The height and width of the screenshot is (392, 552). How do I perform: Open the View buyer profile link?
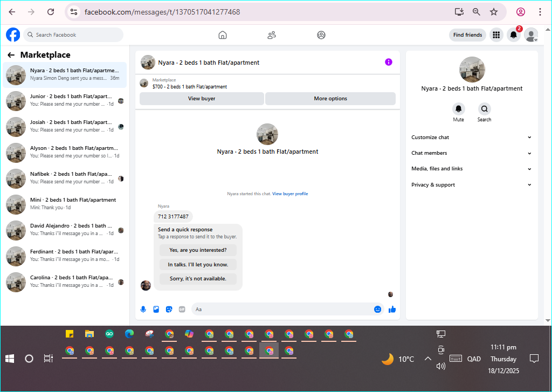pos(290,194)
